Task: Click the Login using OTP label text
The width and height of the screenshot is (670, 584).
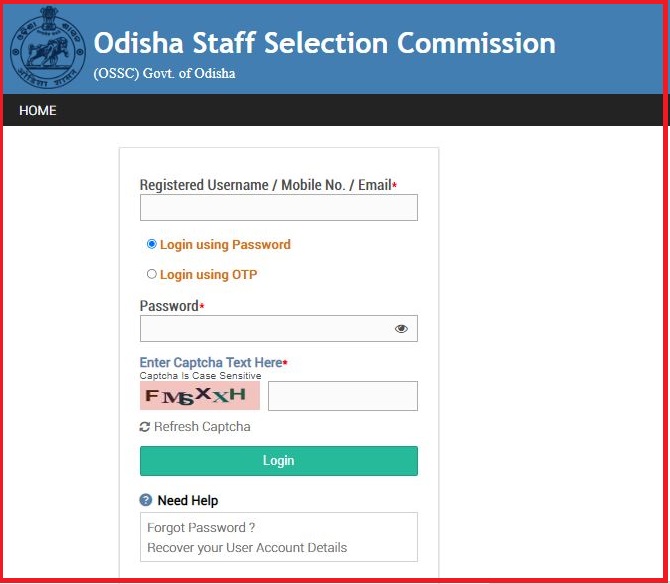Action: tap(209, 274)
